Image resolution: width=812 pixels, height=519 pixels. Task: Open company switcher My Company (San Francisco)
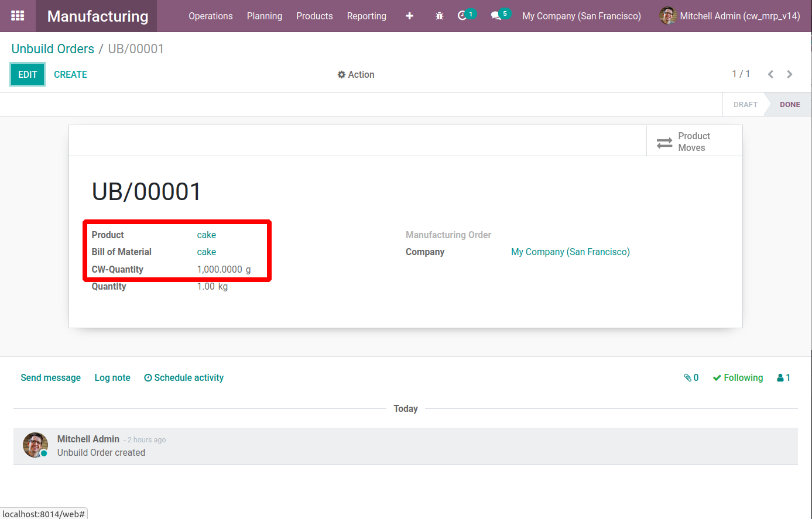[581, 16]
